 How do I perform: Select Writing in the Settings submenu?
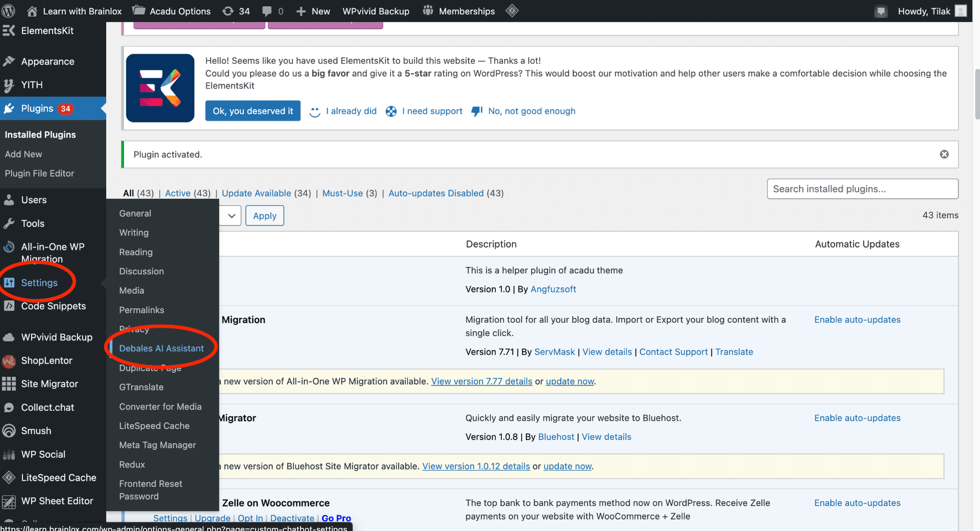coord(133,232)
